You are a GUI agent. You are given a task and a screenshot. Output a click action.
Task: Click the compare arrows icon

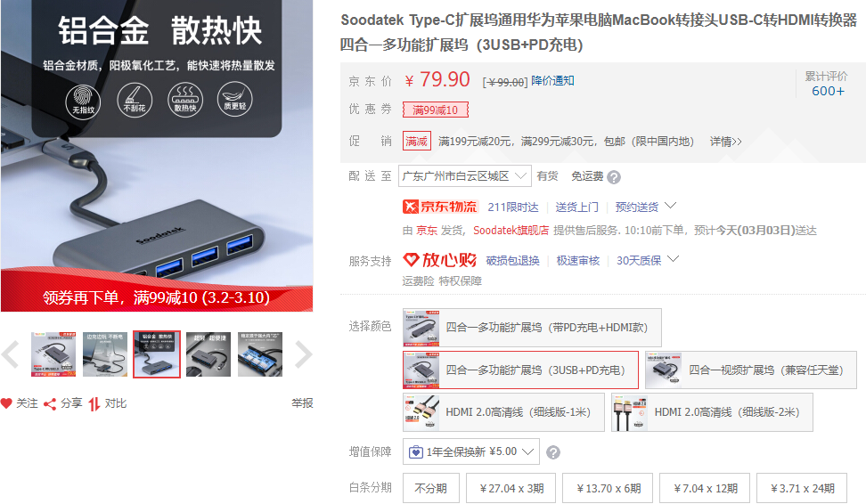click(94, 404)
